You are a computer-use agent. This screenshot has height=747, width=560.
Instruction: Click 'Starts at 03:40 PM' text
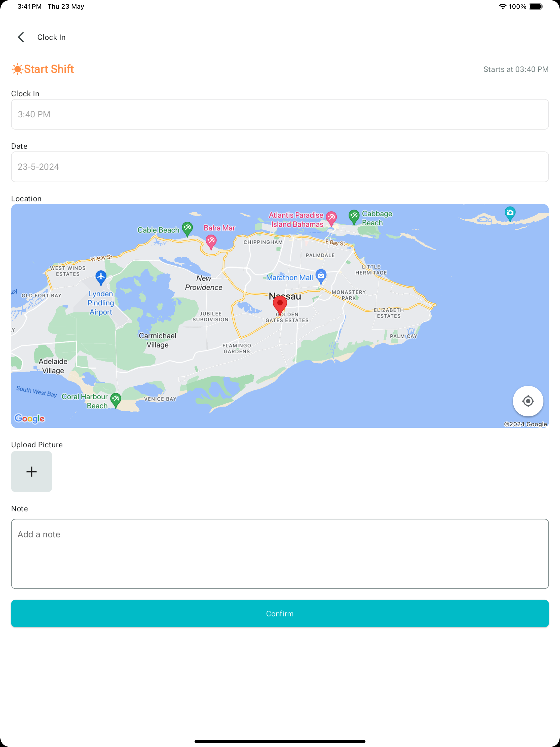click(516, 69)
